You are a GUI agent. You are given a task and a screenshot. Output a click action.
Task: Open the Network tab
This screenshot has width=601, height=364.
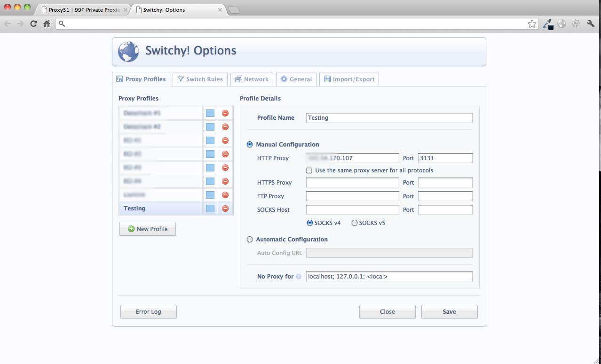tap(252, 79)
